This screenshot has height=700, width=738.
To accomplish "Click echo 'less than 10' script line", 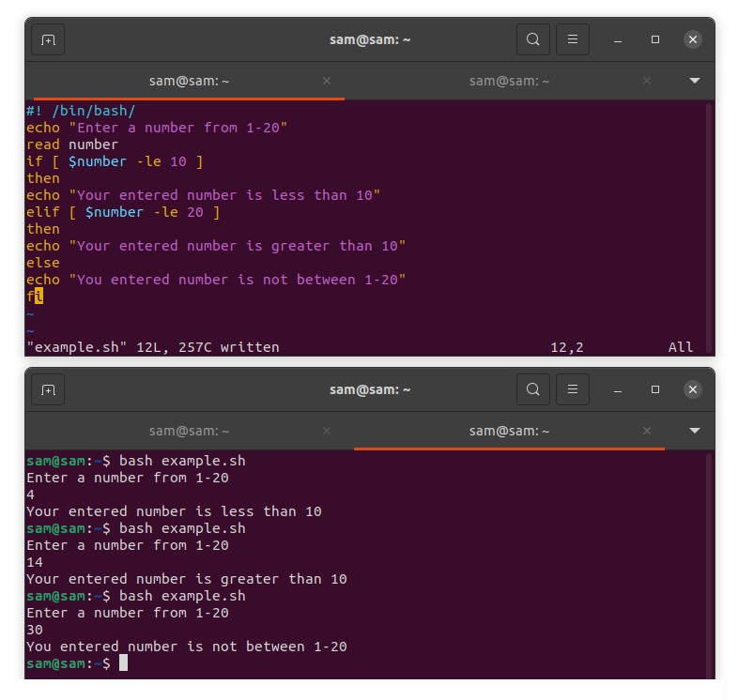I will pos(204,196).
